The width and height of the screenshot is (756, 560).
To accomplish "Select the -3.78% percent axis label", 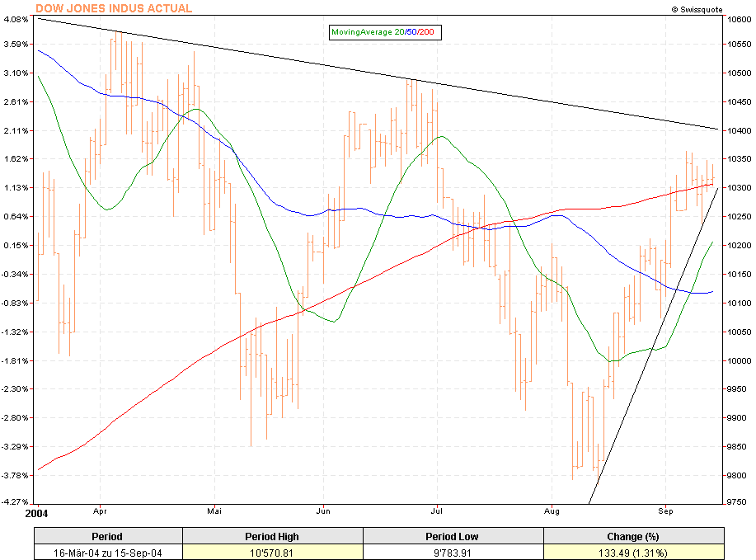I will point(15,476).
